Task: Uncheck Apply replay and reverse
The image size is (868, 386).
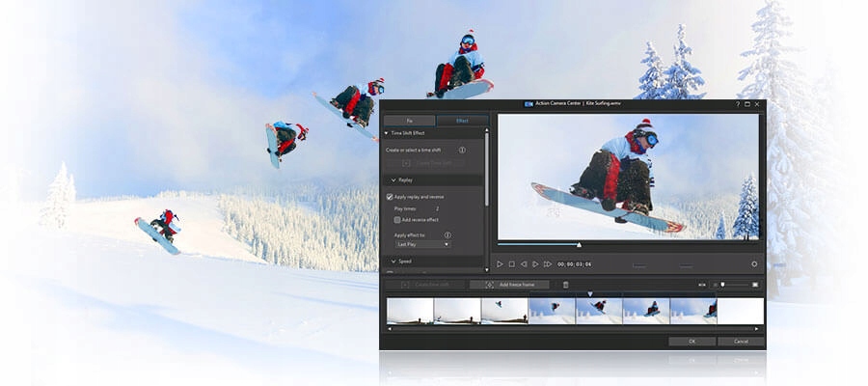Action: [x=390, y=197]
